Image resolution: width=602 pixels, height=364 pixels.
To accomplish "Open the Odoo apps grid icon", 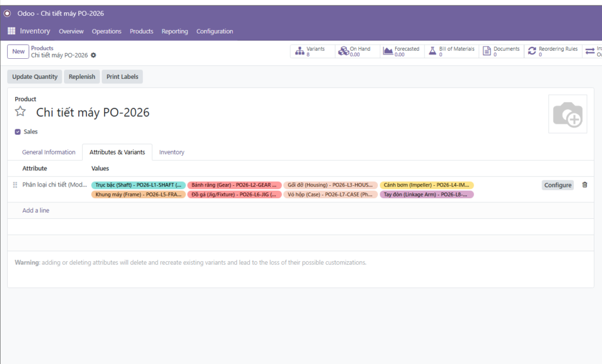I will click(11, 31).
